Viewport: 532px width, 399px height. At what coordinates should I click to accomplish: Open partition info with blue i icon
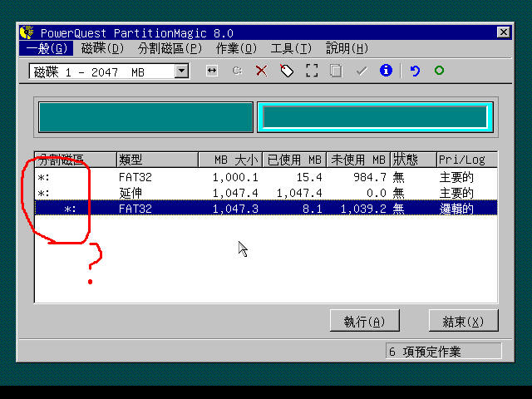pyautogui.click(x=386, y=70)
